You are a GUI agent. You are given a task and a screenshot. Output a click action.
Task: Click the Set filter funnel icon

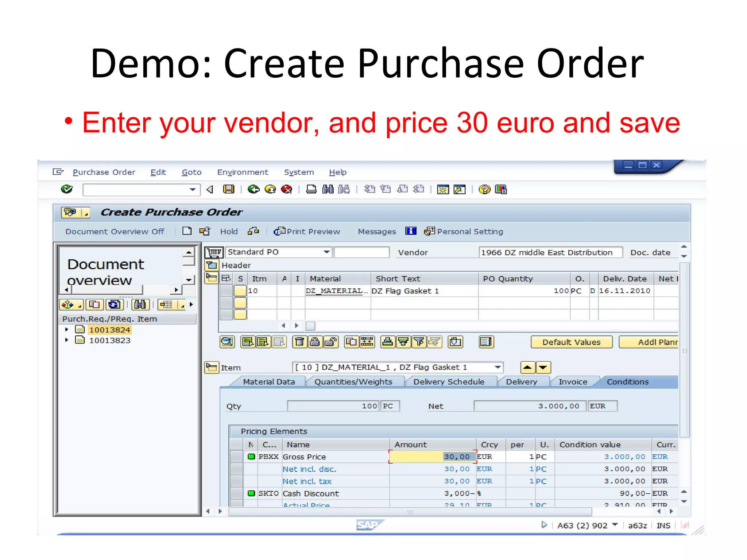click(x=419, y=342)
